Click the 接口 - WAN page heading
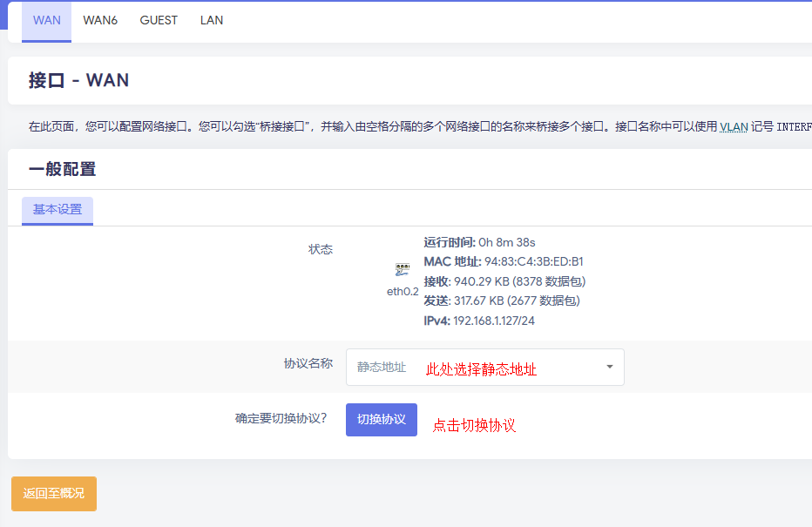 click(78, 81)
